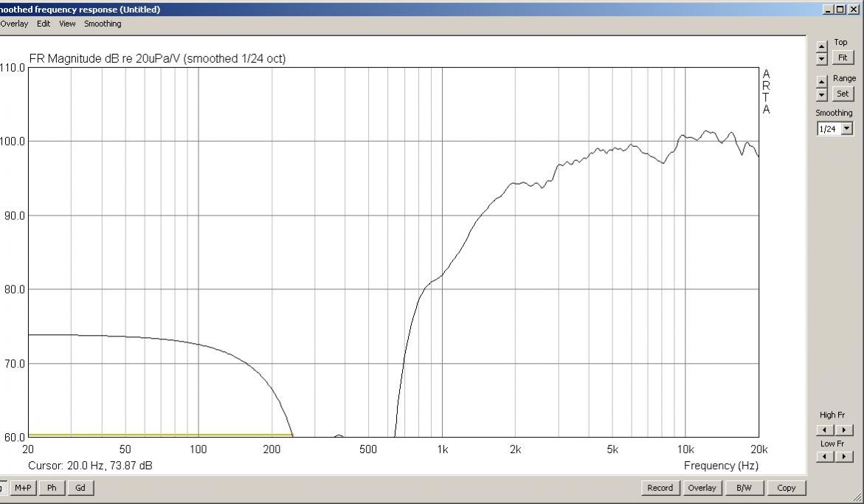Click the Ph phase button

[52, 488]
